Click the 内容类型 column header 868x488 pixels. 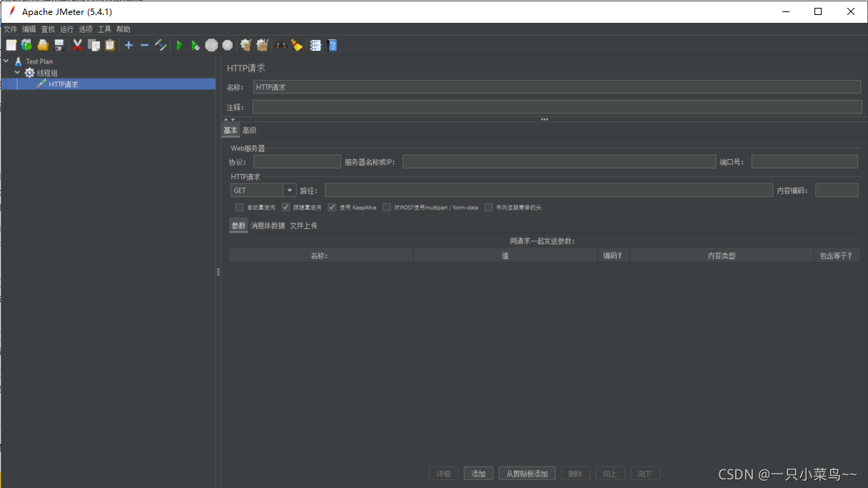pos(722,255)
